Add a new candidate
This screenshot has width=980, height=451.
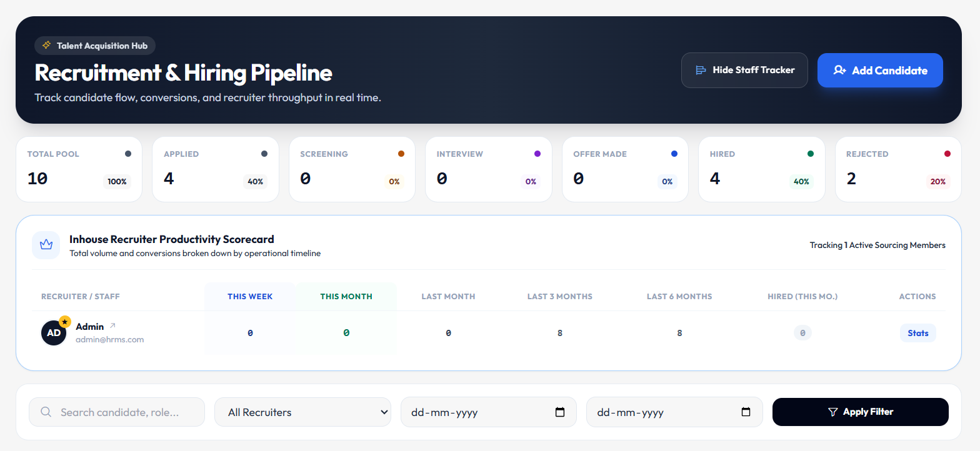pos(880,71)
